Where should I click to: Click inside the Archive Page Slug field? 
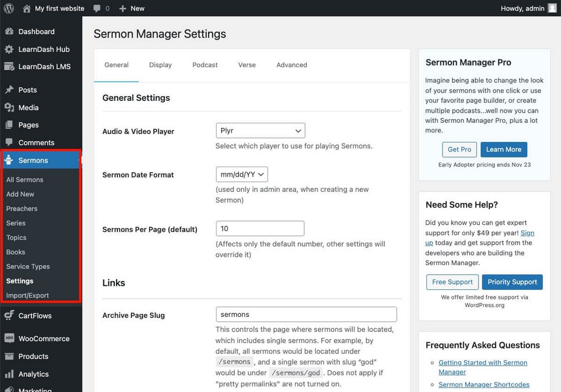306,314
